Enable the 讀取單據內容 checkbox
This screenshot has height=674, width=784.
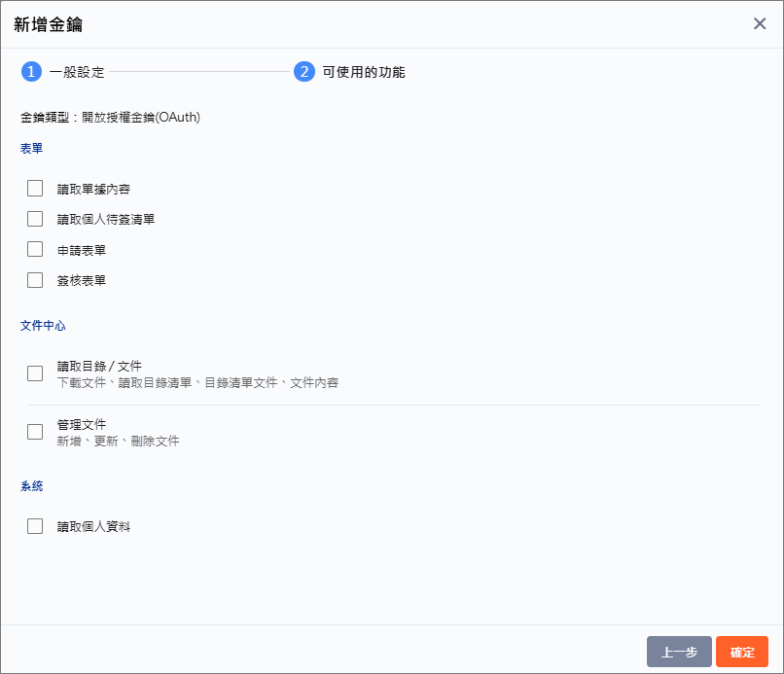tap(35, 189)
